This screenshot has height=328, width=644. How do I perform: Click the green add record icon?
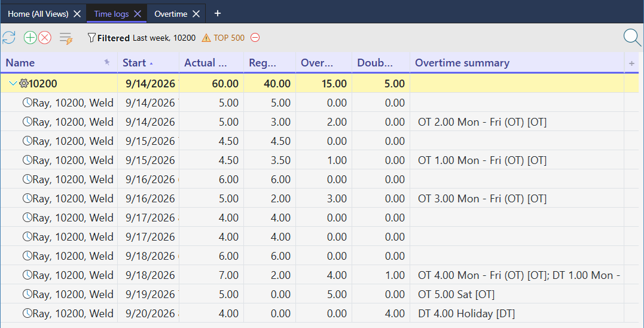coord(30,38)
